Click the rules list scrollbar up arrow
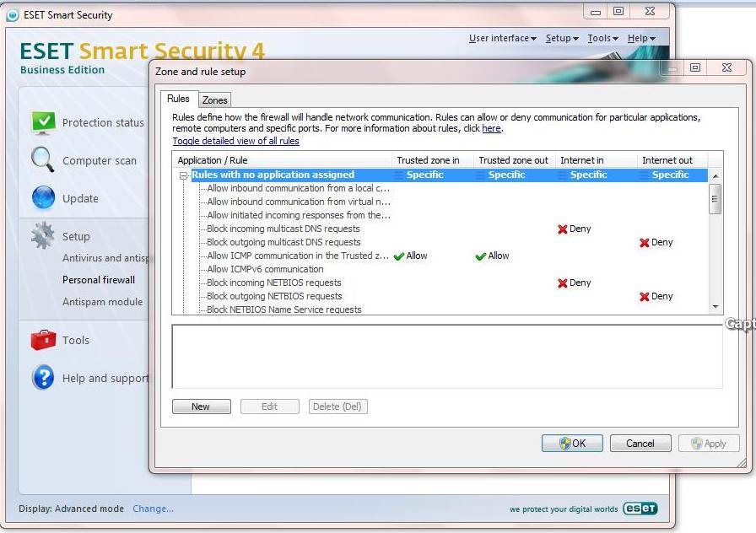The height and width of the screenshot is (533, 756). click(x=715, y=176)
